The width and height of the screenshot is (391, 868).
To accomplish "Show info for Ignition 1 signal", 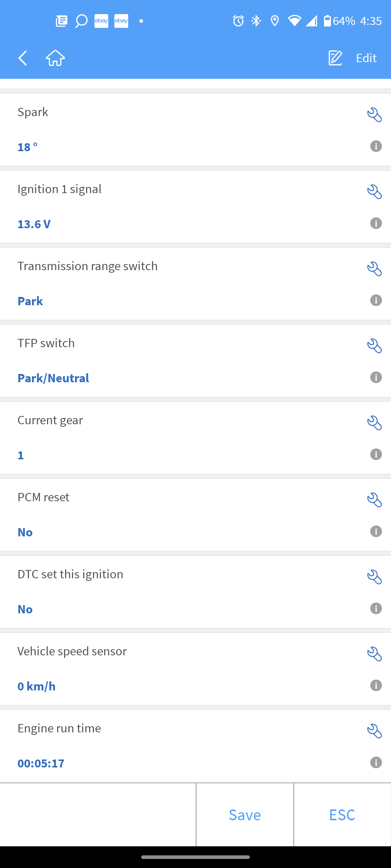I will point(376,223).
